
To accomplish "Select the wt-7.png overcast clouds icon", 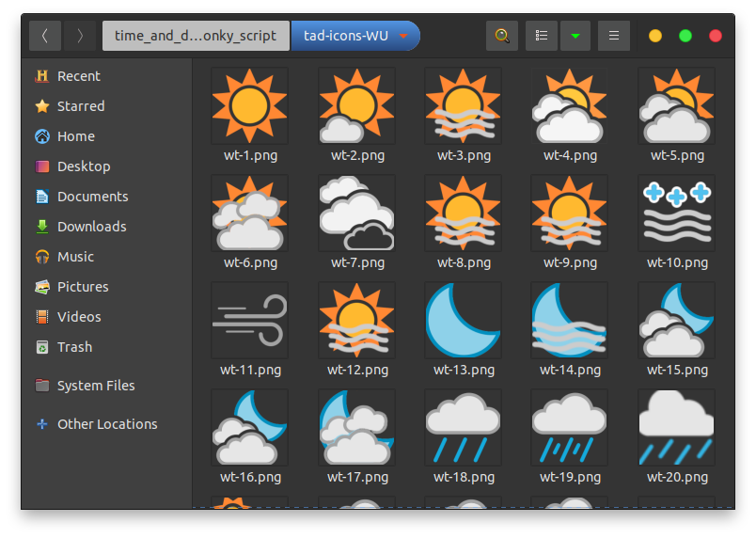I will pos(356,214).
